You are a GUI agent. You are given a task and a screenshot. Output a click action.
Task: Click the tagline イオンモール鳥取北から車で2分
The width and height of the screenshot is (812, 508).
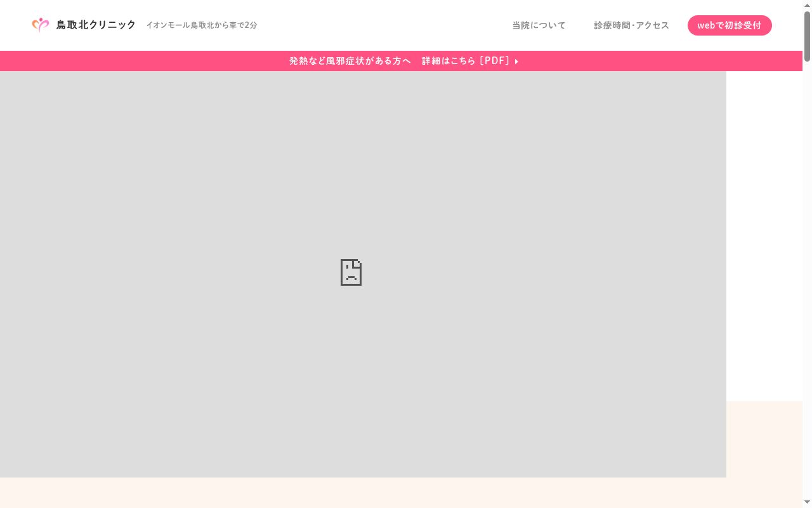point(202,25)
